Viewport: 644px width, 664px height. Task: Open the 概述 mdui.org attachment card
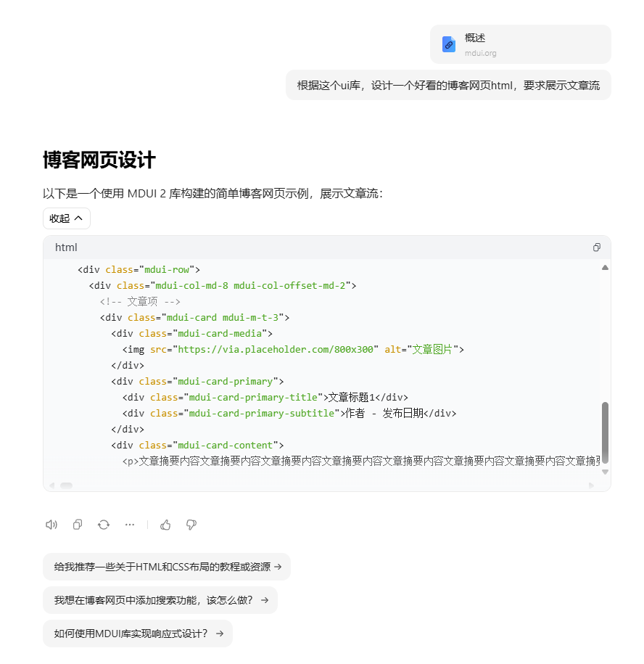[x=521, y=44]
